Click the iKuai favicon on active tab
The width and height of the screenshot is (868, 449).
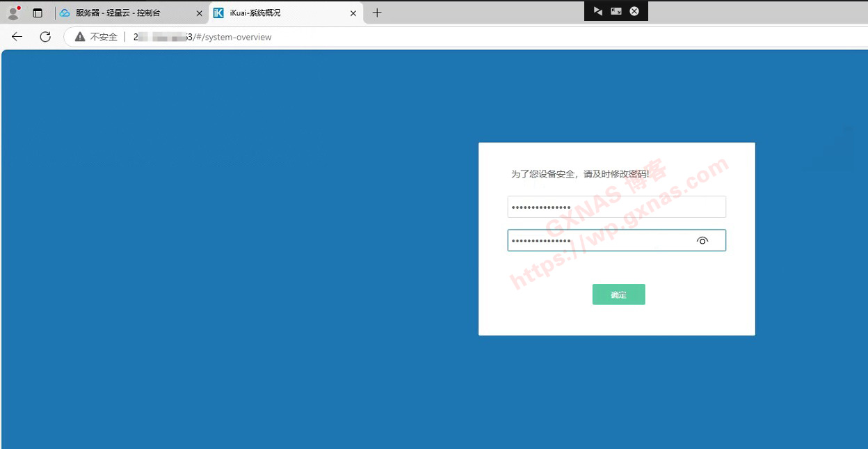[x=218, y=13]
